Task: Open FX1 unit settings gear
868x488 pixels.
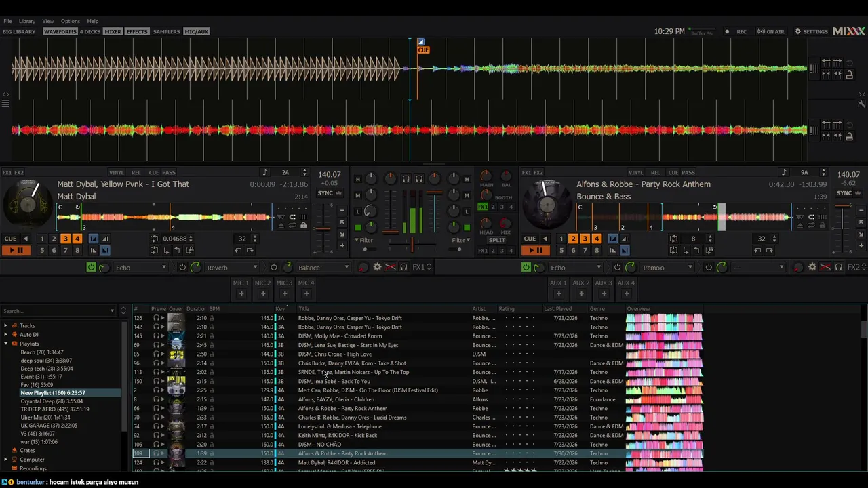Action: (378, 268)
